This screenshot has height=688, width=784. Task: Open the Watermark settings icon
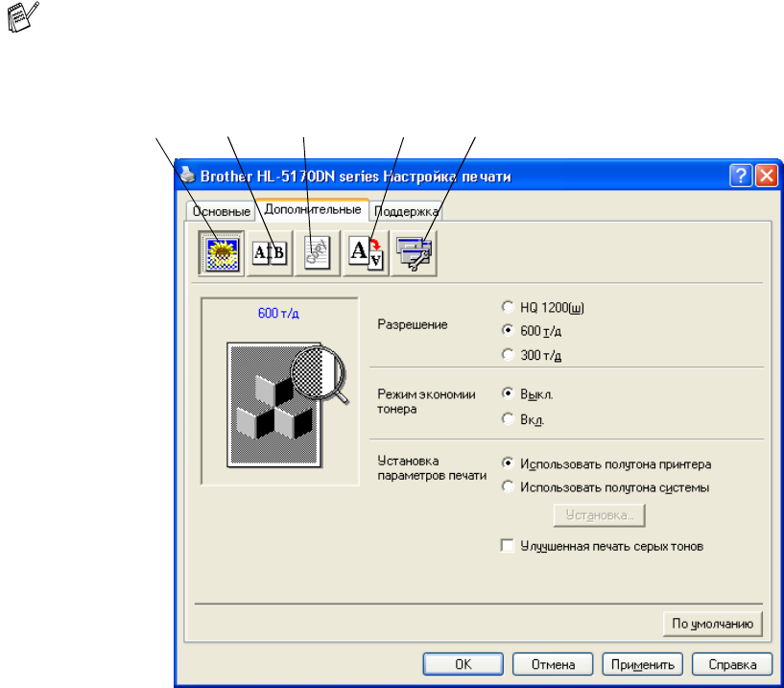(318, 253)
